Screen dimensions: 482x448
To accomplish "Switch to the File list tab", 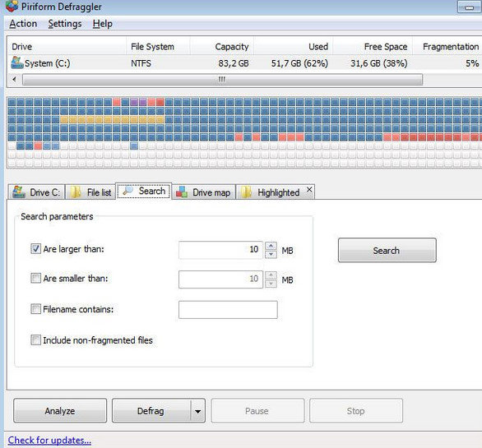I will (x=90, y=192).
